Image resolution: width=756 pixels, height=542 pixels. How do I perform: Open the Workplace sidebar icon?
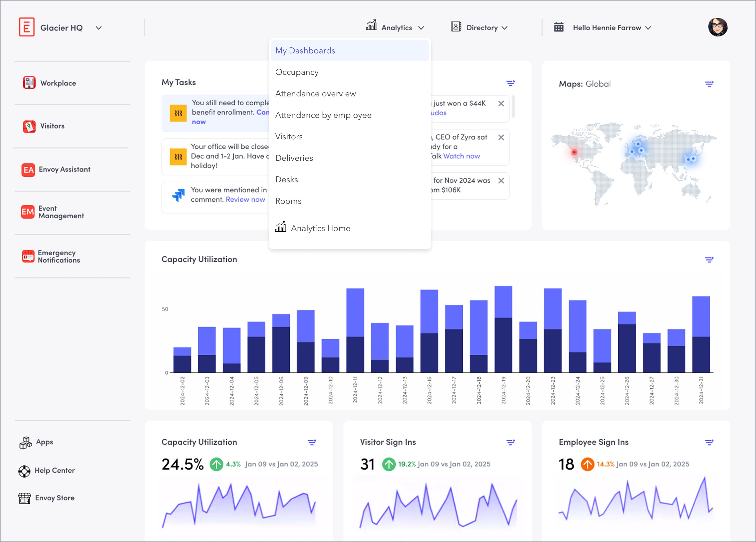click(29, 83)
